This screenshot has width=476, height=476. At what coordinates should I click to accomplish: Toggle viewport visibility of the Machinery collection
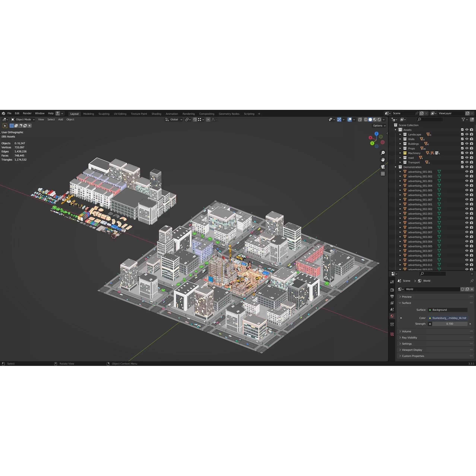467,153
